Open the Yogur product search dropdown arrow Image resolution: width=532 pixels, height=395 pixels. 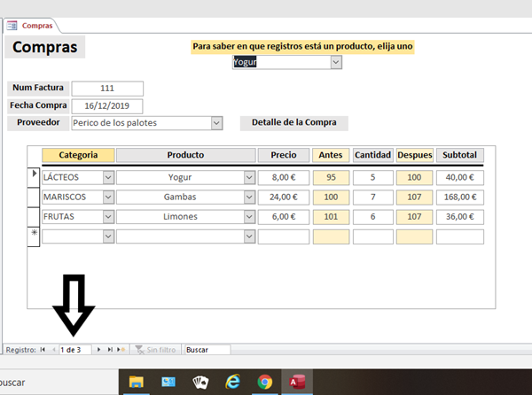pos(336,62)
